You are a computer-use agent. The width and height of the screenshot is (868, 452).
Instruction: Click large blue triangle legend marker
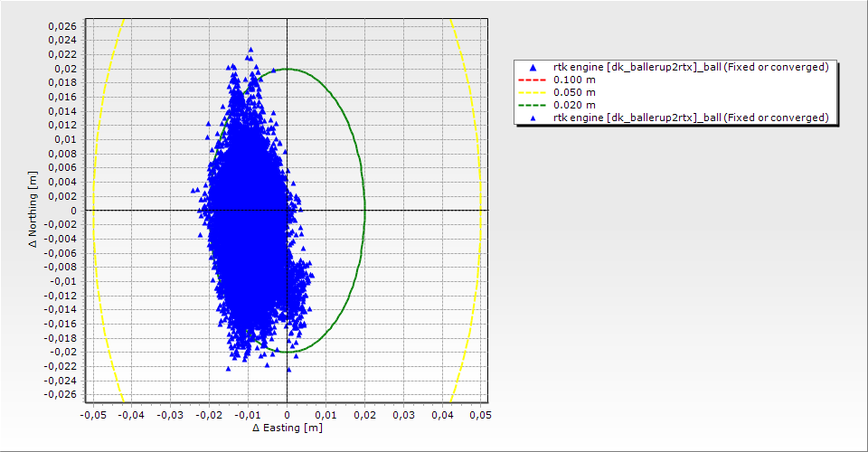pos(533,68)
